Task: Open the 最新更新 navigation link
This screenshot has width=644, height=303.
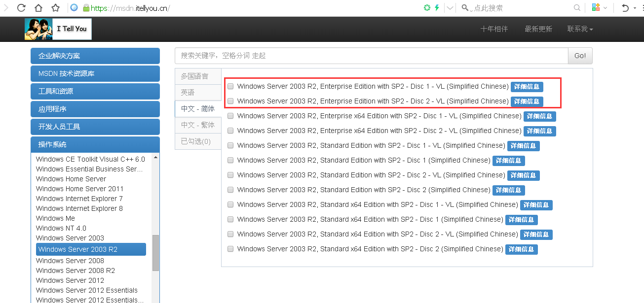Action: coord(538,29)
